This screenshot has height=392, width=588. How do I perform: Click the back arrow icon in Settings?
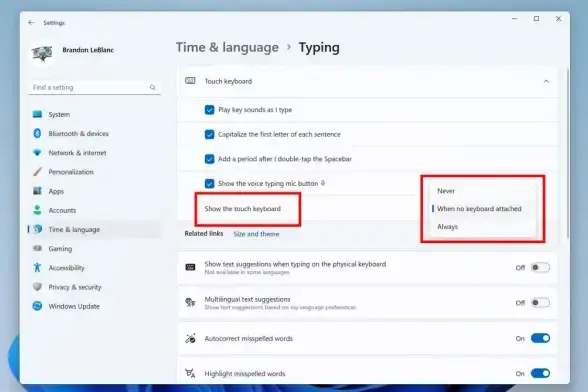(x=31, y=23)
